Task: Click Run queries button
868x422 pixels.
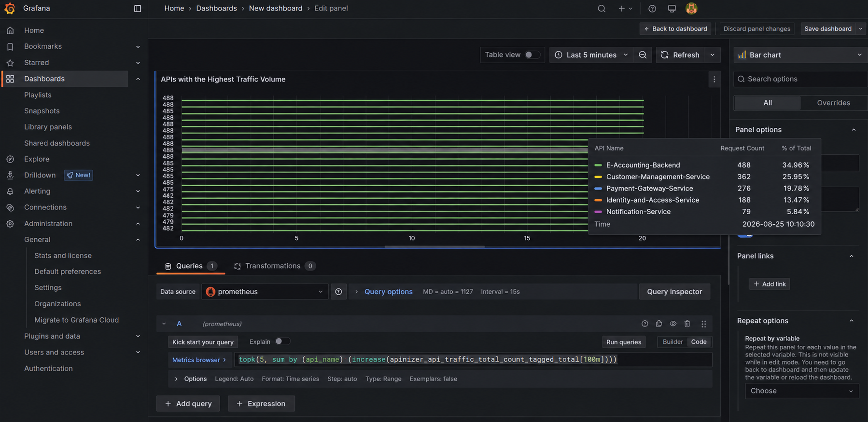Action: tap(624, 342)
